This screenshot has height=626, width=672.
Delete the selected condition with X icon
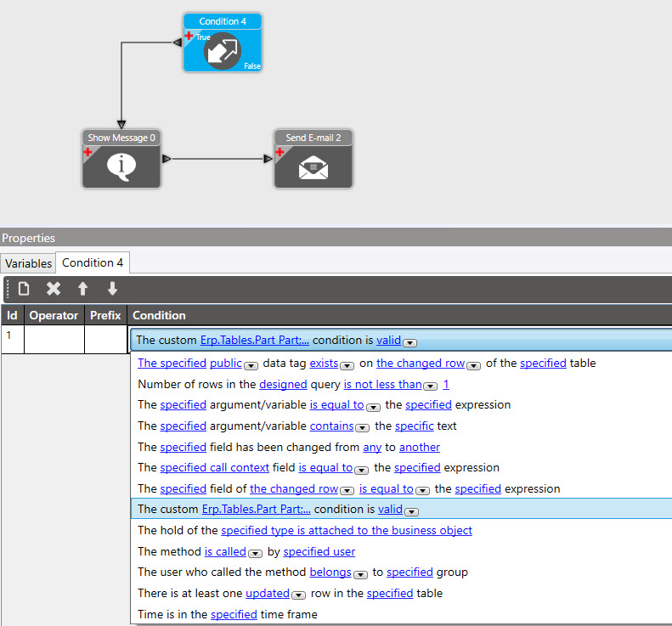[x=54, y=288]
